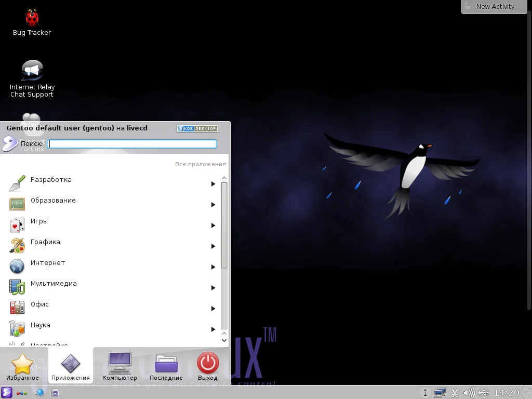Click the Все приложения breadcrumb

tap(200, 164)
